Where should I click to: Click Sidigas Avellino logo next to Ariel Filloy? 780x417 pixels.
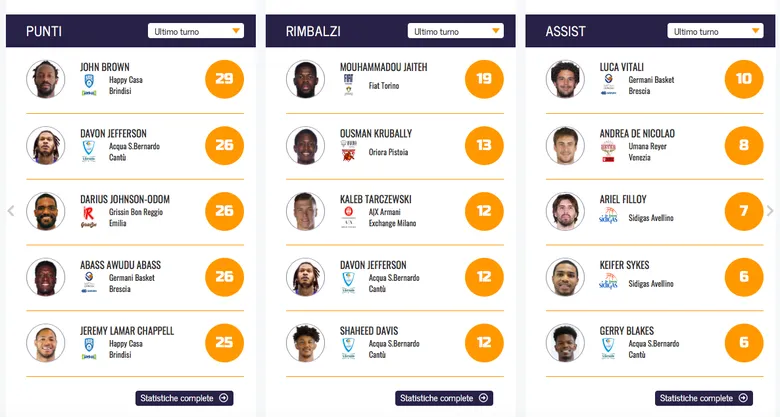(608, 217)
